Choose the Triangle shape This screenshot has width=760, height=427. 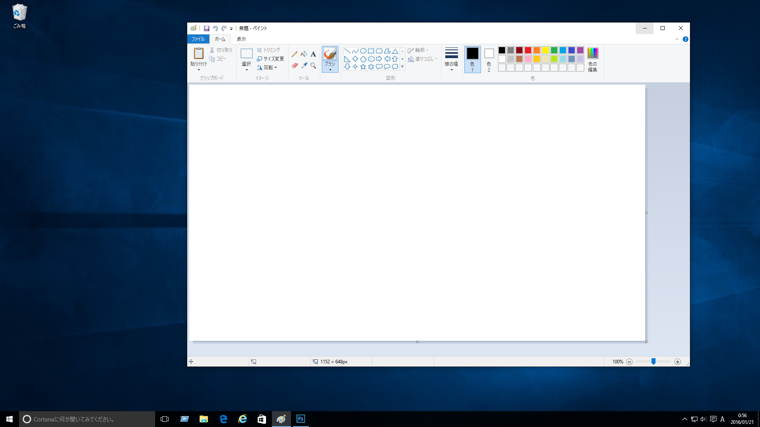click(395, 51)
